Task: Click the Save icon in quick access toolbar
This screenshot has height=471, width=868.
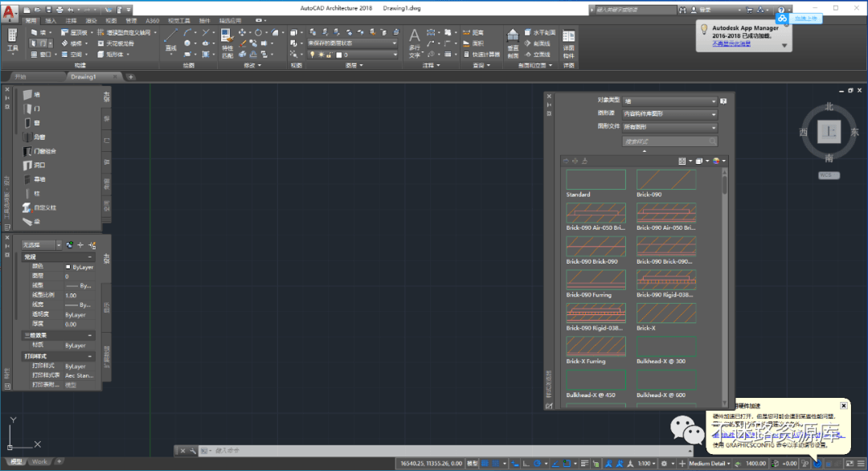Action: 49,10
